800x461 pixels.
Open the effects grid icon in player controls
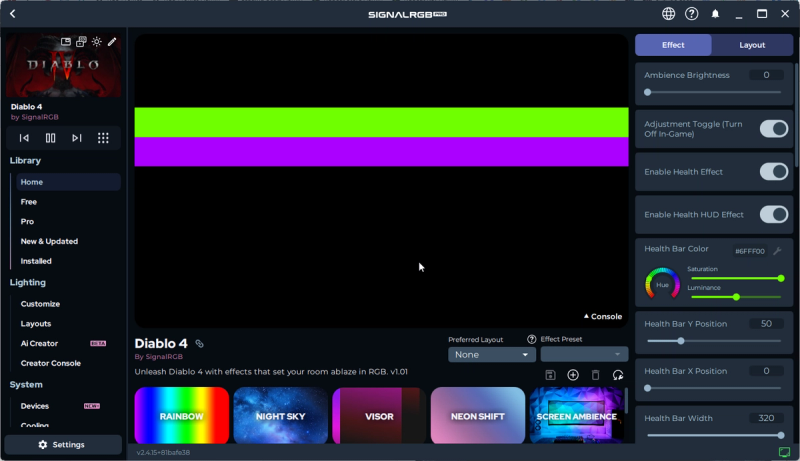(x=103, y=138)
